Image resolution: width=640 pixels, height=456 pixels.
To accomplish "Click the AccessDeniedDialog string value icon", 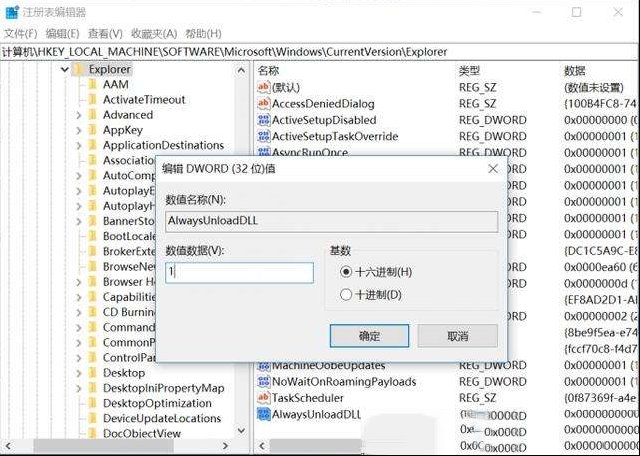I will point(264,103).
